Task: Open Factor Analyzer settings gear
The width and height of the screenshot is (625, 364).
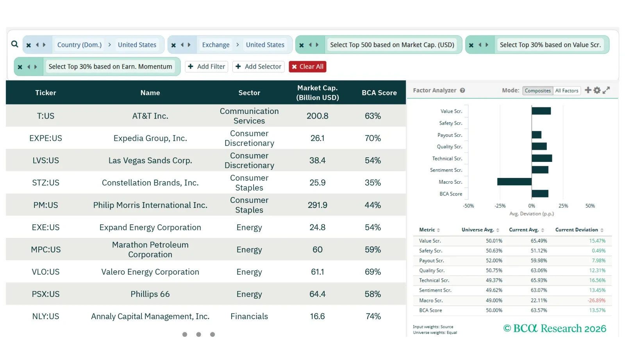Action: point(597,90)
